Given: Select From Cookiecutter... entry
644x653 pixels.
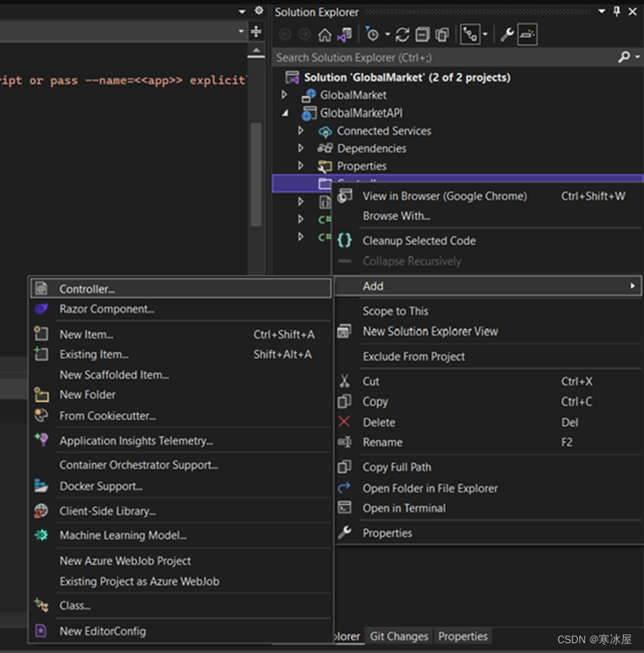Looking at the screenshot, I should (181, 415).
